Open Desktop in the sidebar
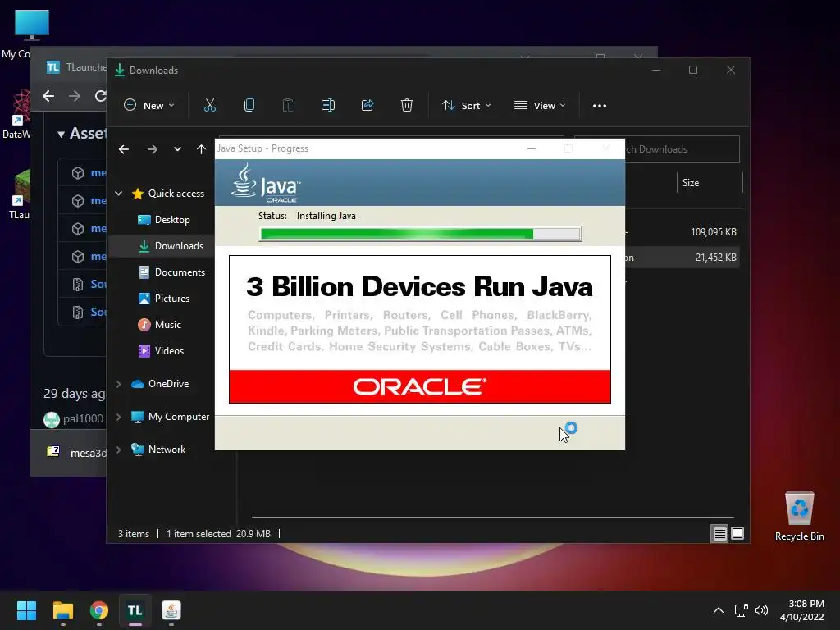 (164, 220)
